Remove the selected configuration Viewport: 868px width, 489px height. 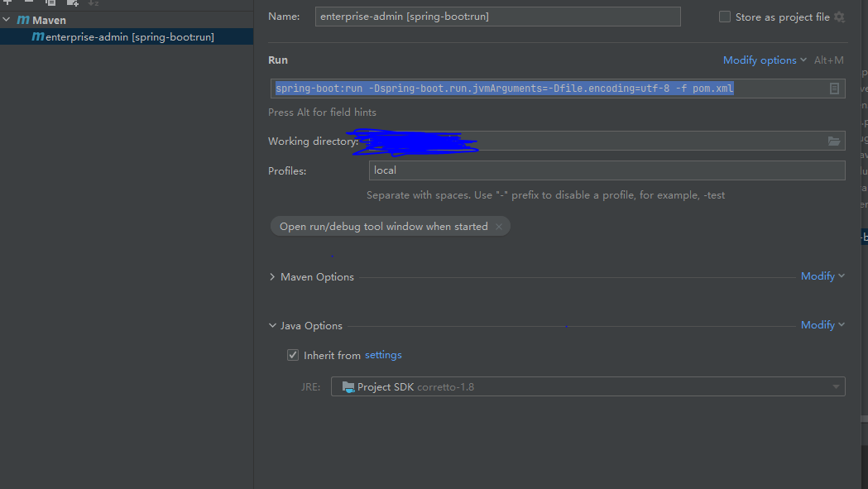(x=28, y=3)
